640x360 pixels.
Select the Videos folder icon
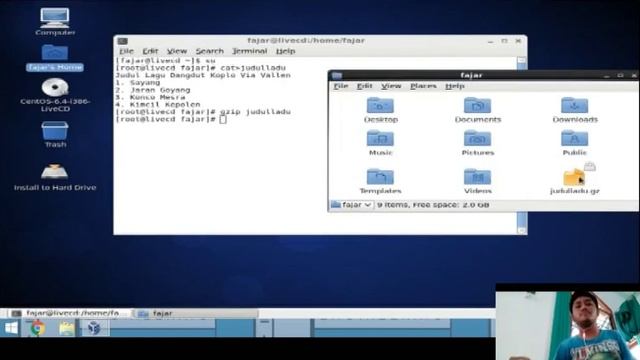tap(477, 177)
